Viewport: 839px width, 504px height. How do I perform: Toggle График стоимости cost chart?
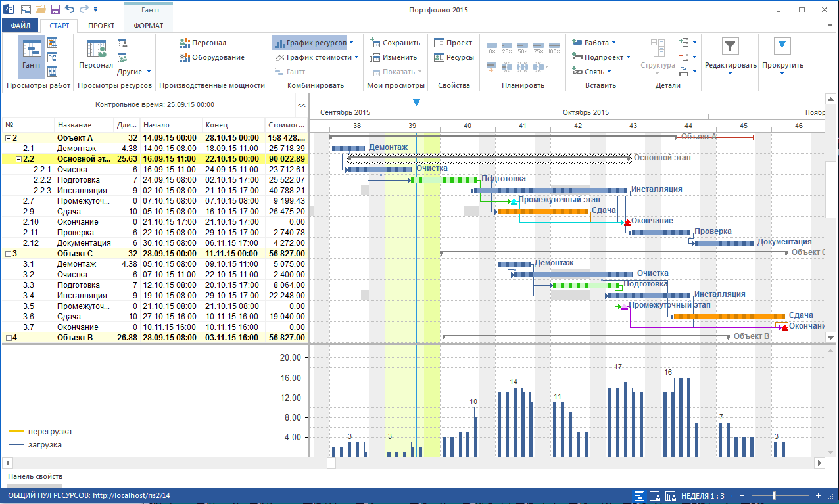[x=314, y=57]
